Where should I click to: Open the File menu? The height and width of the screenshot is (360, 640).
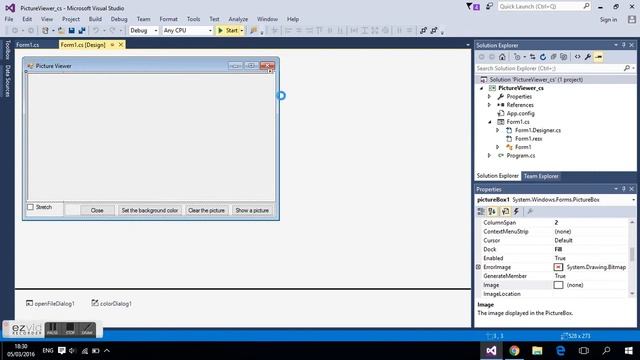9,19
